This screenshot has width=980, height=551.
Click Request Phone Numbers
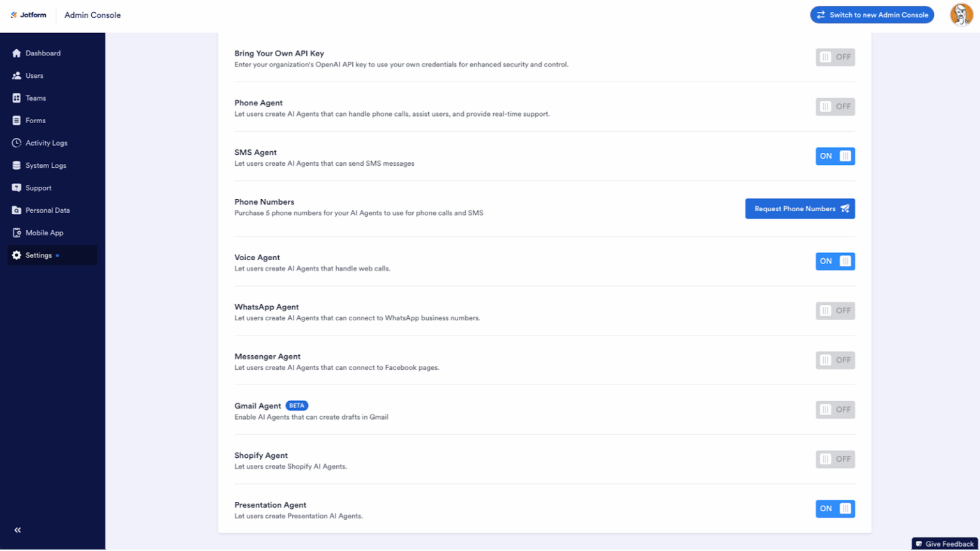point(800,209)
